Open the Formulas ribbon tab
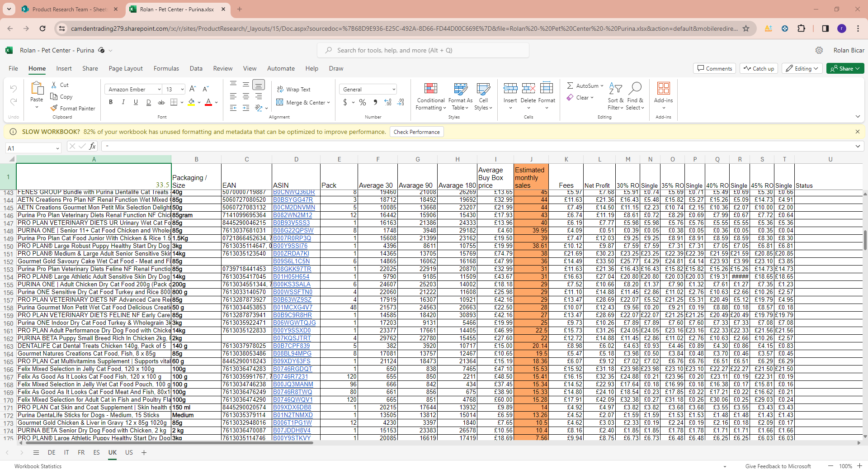 [x=166, y=69]
